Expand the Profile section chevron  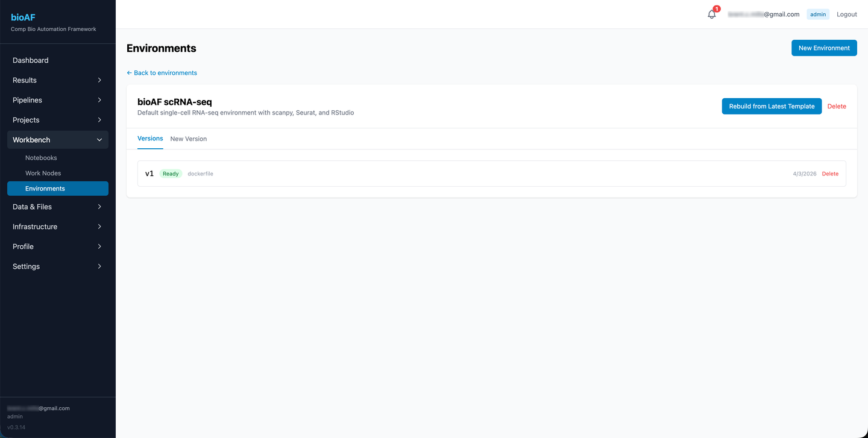99,246
